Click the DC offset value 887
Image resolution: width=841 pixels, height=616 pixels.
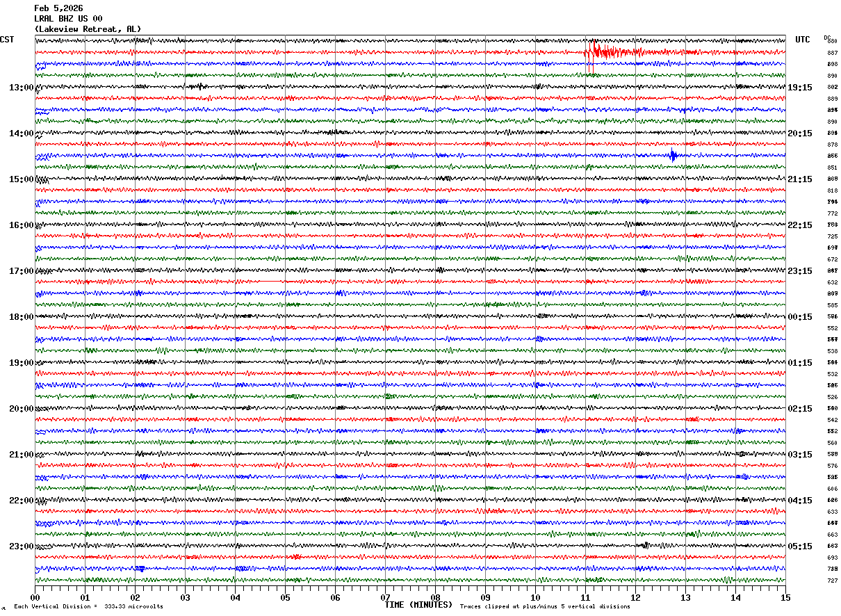(x=832, y=53)
